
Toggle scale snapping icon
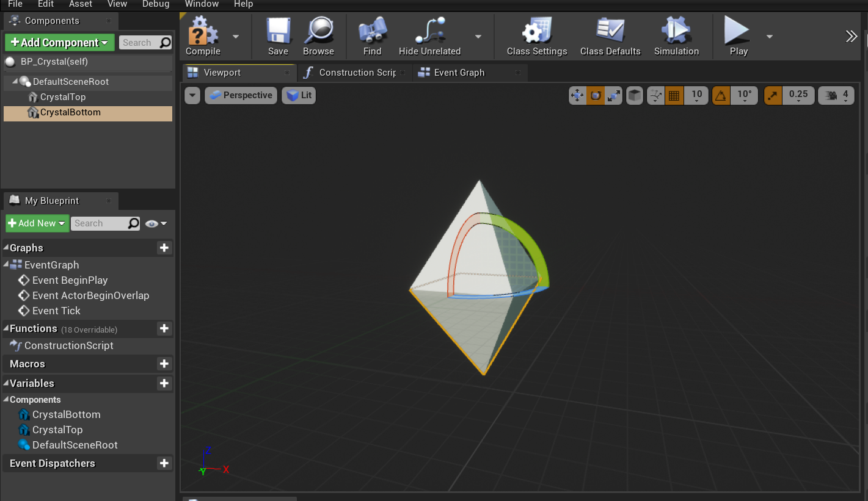[773, 95]
